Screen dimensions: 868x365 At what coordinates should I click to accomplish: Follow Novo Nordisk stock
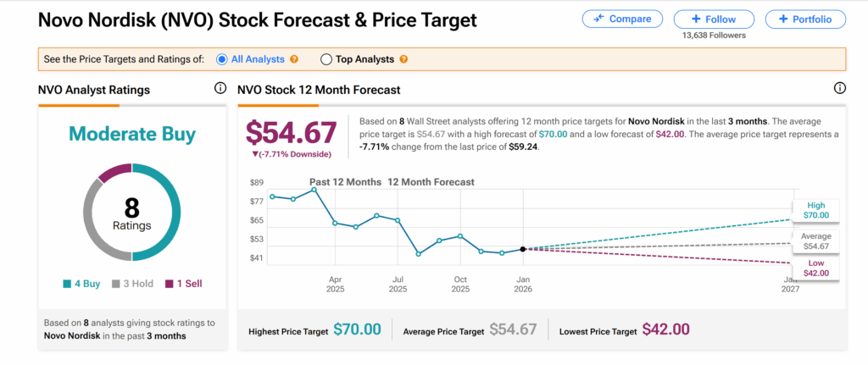click(713, 19)
